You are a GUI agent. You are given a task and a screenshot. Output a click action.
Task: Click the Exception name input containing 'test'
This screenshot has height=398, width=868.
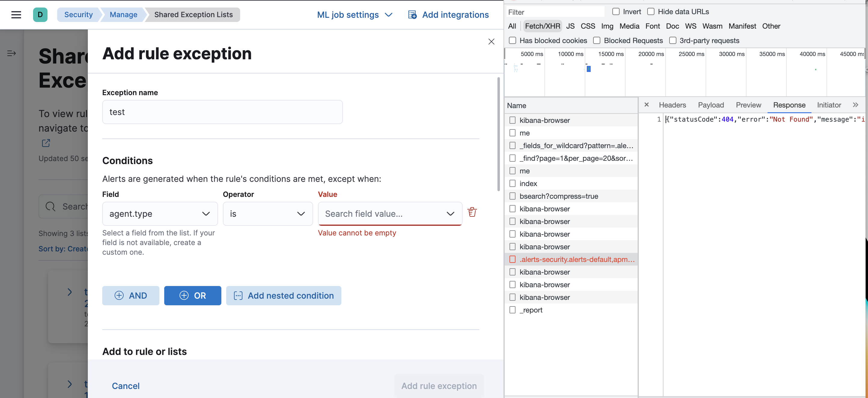pos(222,112)
